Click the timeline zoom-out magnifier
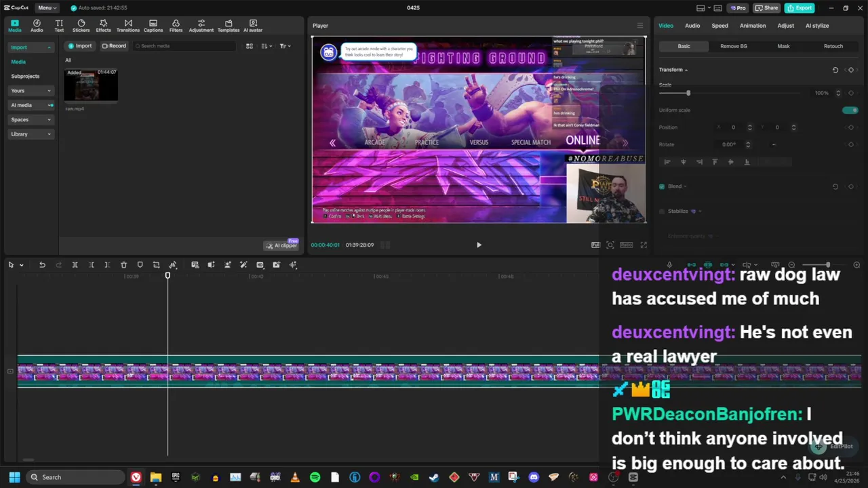This screenshot has width=868, height=488. (791, 265)
